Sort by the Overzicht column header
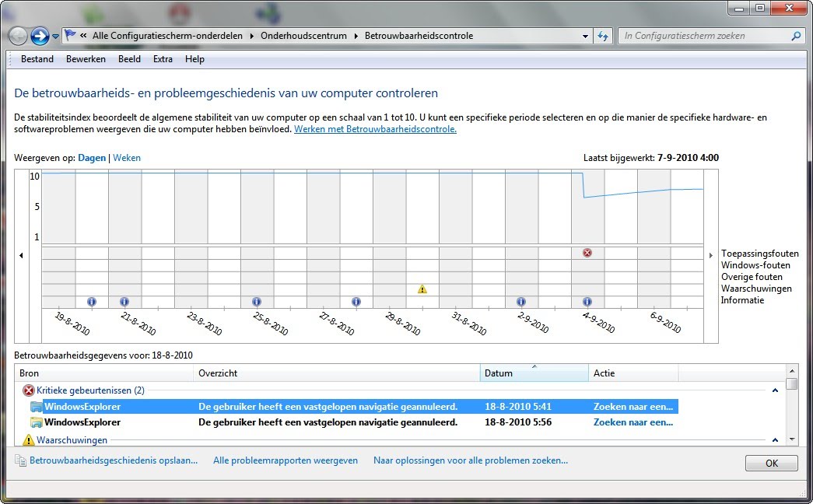The width and height of the screenshot is (813, 504). coord(337,373)
